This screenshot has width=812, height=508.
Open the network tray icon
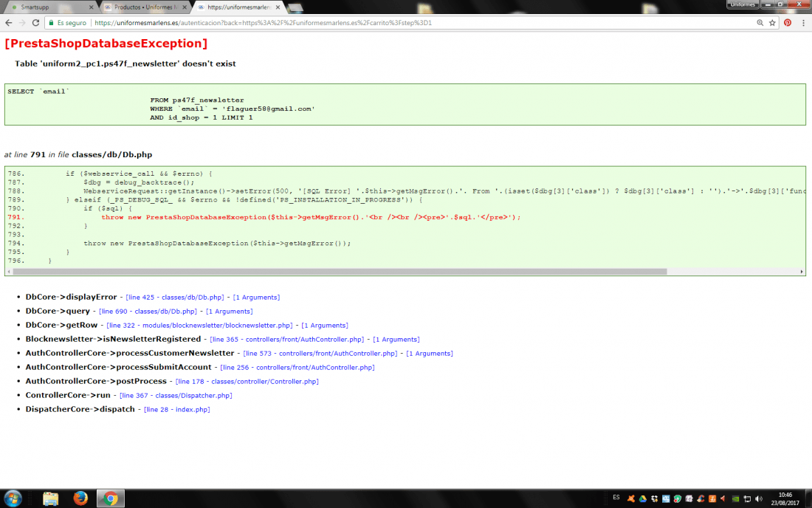[747, 498]
